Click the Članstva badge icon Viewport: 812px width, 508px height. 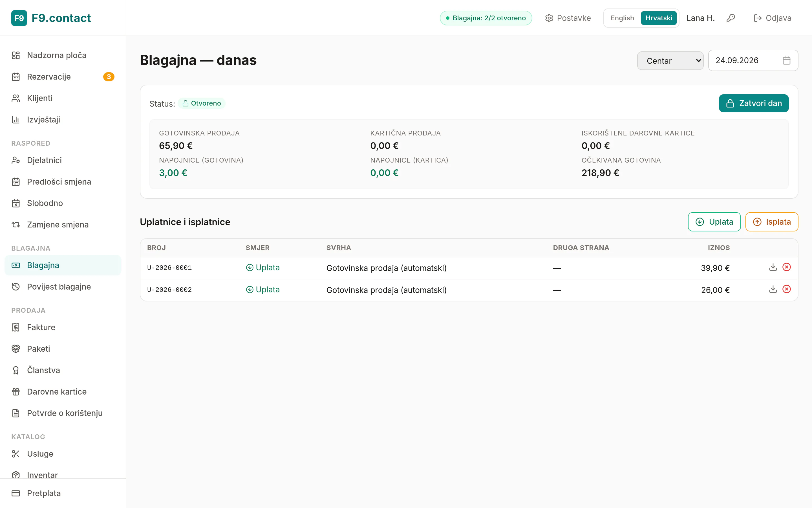(16, 371)
